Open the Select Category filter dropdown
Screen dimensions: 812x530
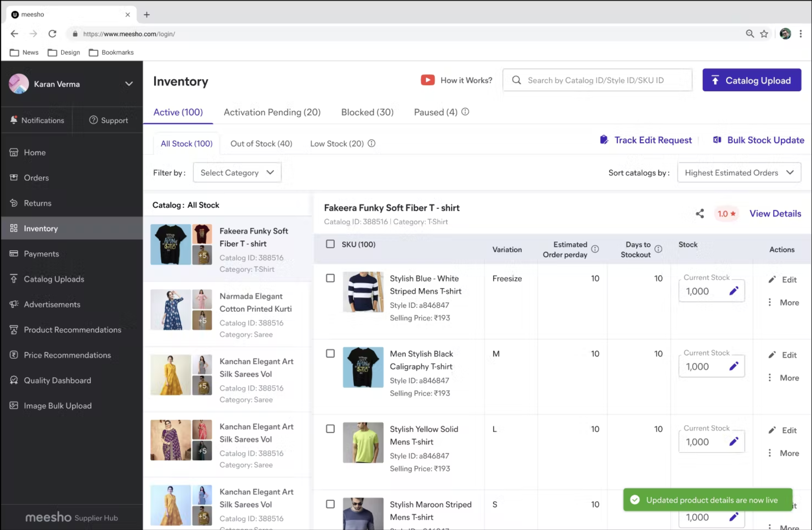237,173
